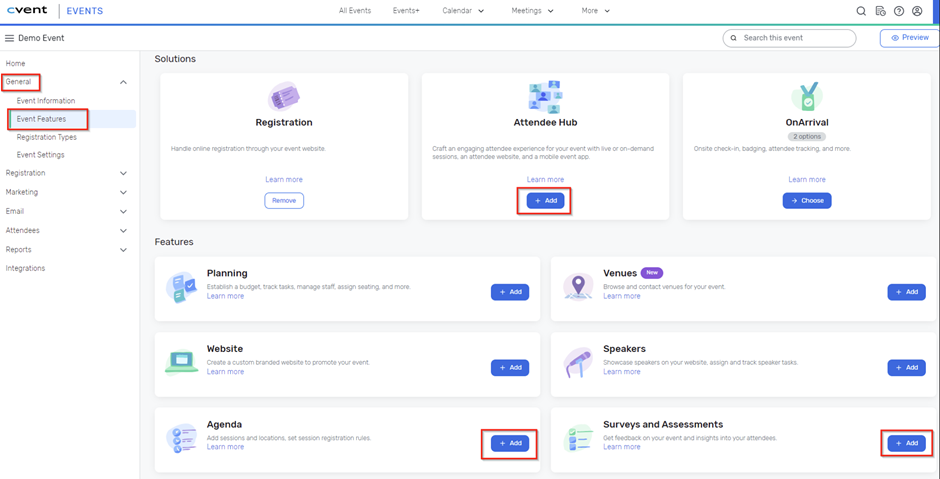This screenshot has width=940, height=479.
Task: Open Registration Types in sidebar
Action: tap(47, 137)
